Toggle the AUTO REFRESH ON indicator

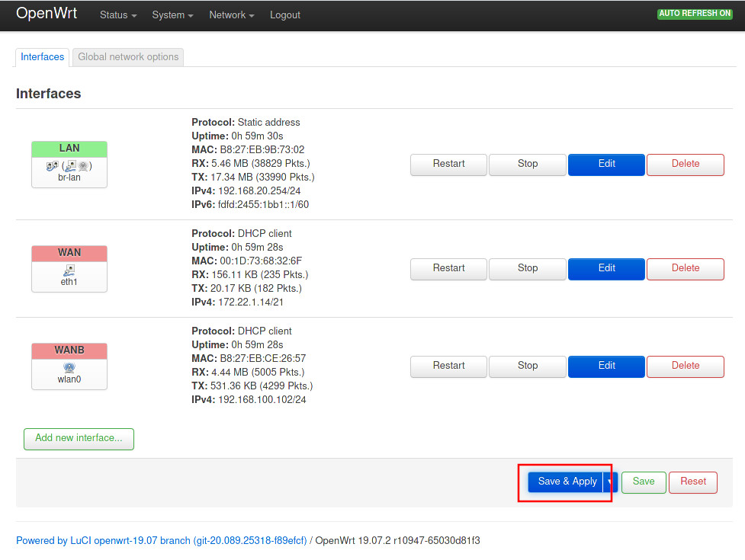click(695, 13)
